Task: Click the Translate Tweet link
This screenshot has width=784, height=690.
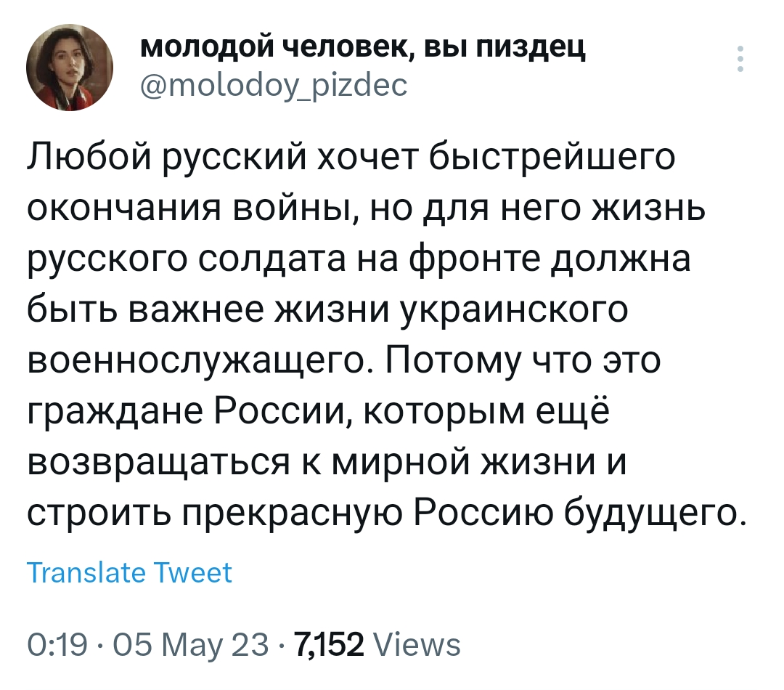Action: (129, 573)
